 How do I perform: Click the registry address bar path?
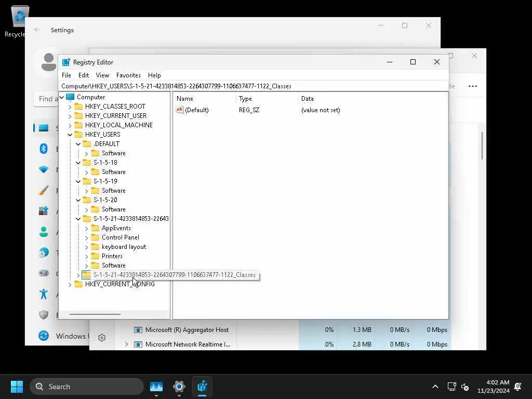click(176, 86)
